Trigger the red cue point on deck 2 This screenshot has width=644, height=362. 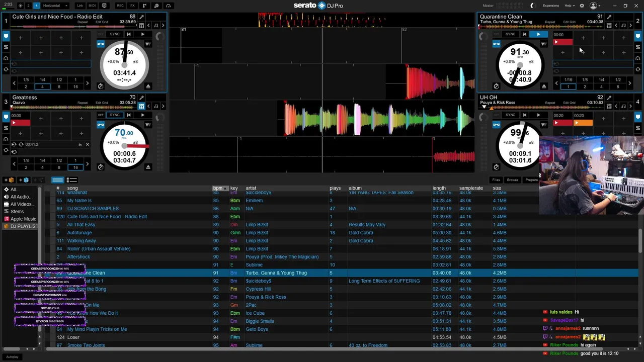coord(563,42)
